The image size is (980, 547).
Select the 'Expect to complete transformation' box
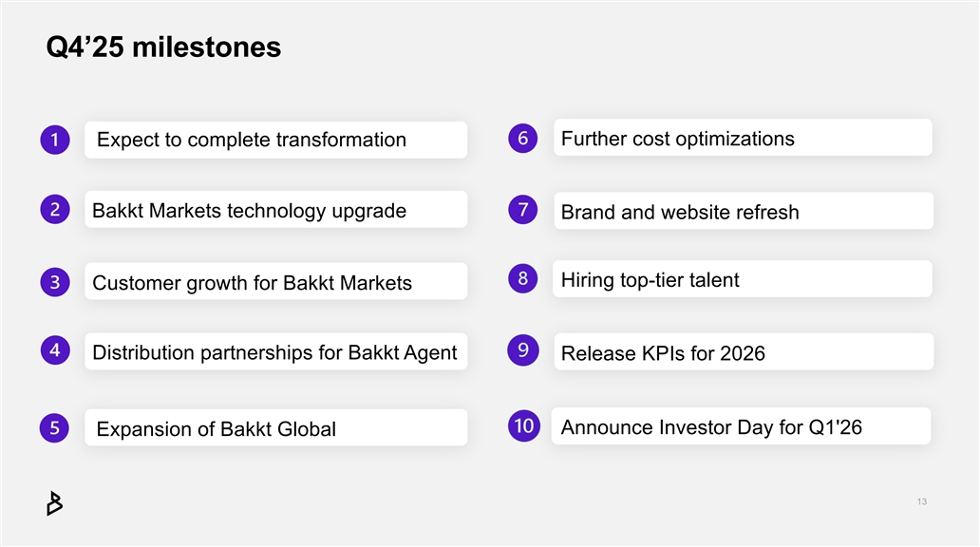coord(275,140)
